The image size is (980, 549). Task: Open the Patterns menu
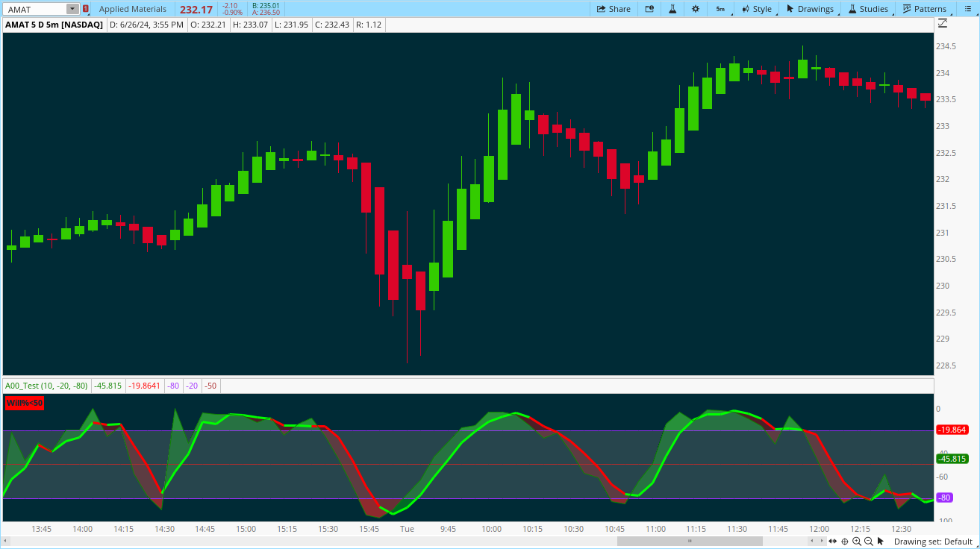pyautogui.click(x=924, y=9)
